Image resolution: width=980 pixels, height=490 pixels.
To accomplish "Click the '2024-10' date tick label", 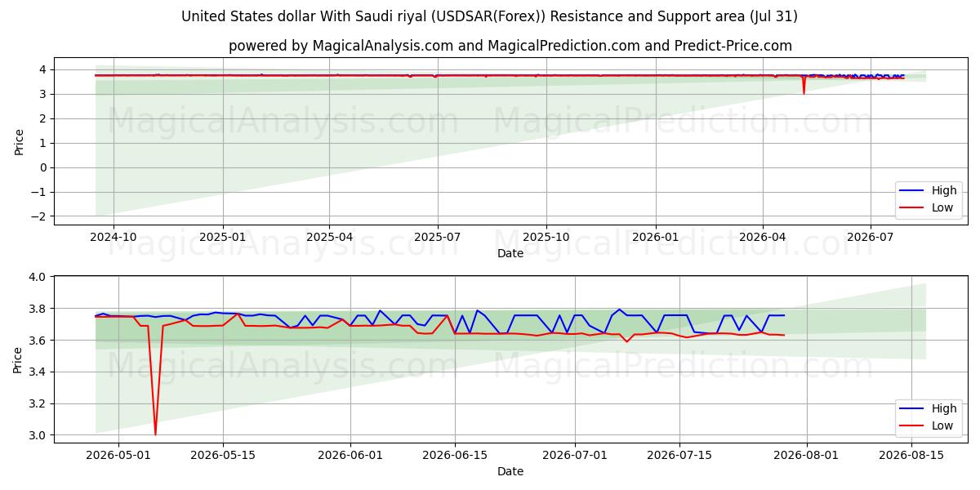I will [x=113, y=237].
